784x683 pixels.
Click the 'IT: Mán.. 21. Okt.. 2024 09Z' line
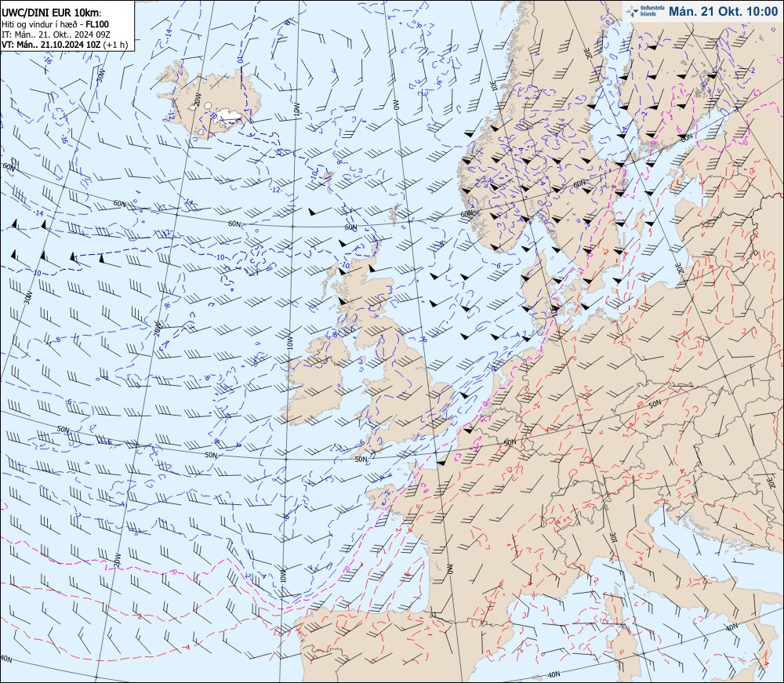[x=56, y=35]
